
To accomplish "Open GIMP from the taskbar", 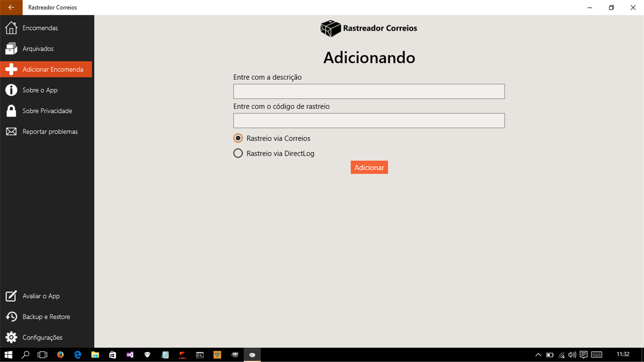I will 235,355.
